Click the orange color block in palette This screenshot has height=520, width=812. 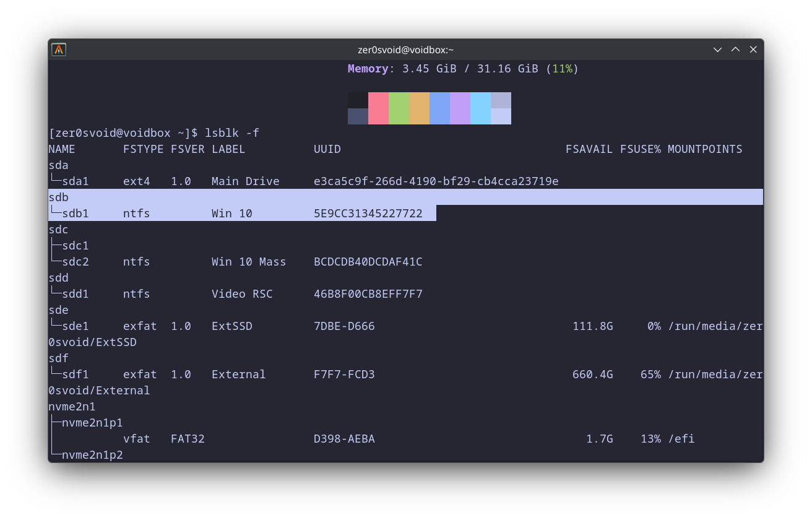point(419,108)
